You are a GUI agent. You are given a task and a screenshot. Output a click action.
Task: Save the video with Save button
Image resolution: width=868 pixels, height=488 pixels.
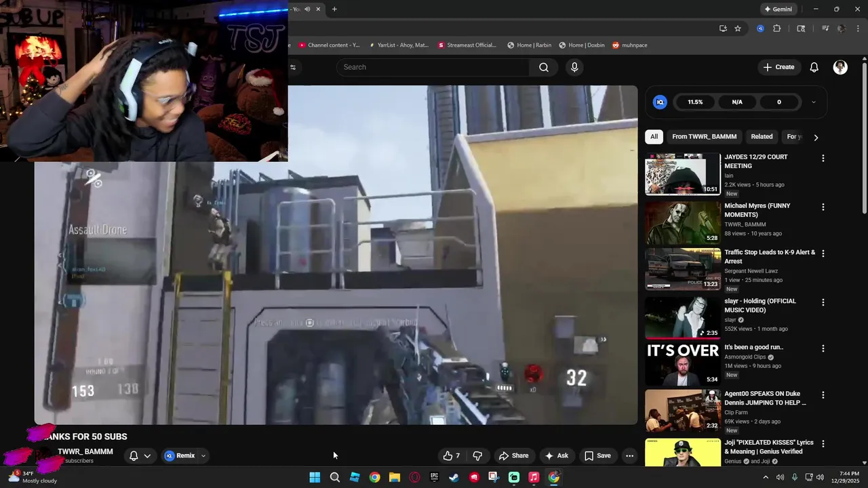(597, 455)
